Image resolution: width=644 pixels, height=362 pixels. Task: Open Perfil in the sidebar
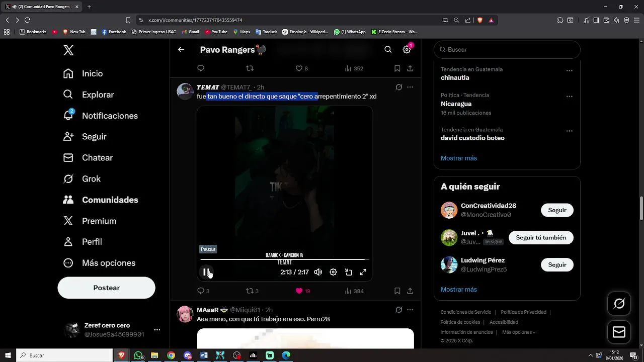click(83, 242)
